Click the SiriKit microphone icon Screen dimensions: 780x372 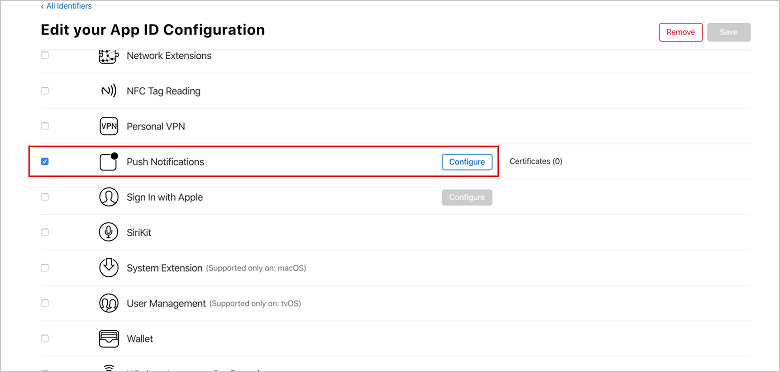pyautogui.click(x=108, y=232)
